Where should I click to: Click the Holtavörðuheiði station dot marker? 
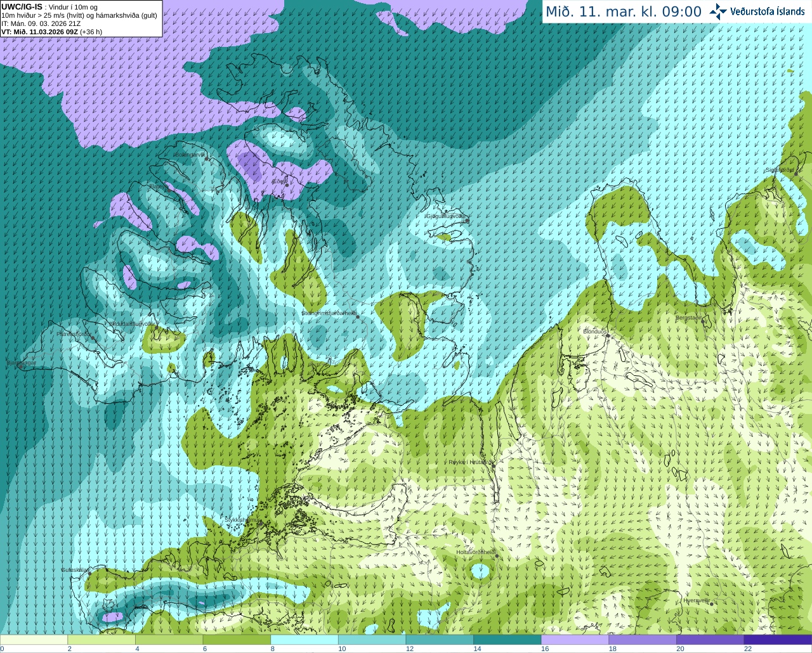[497, 557]
